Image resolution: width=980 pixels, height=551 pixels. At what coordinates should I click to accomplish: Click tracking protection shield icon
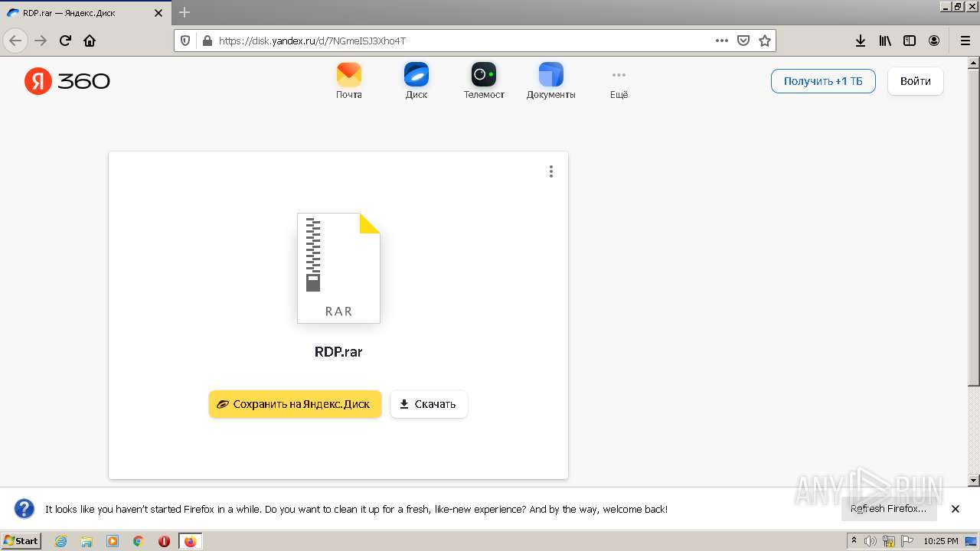pos(185,41)
